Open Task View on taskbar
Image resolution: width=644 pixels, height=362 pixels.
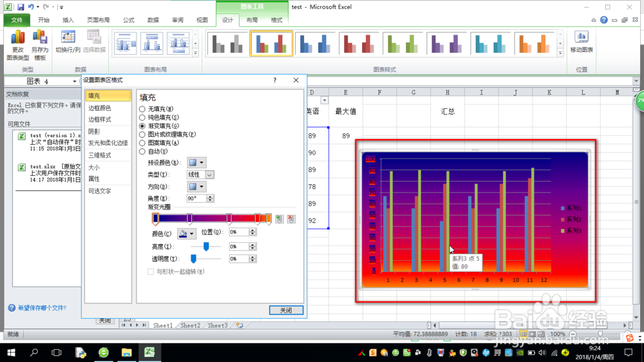pyautogui.click(x=57, y=352)
